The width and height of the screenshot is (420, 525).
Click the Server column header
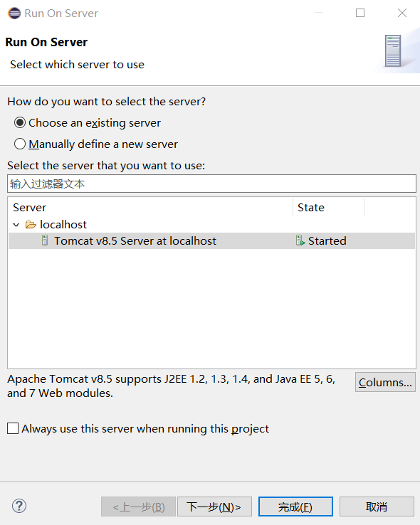click(150, 208)
